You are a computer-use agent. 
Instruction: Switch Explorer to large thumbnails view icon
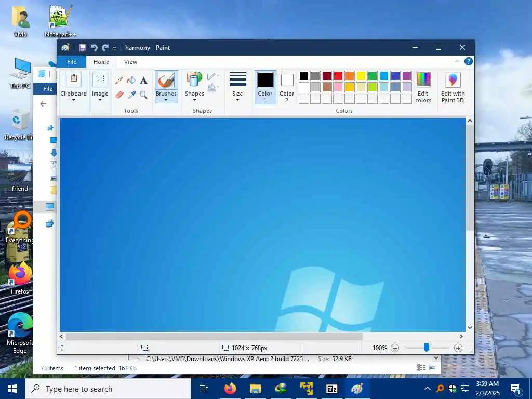tap(433, 368)
